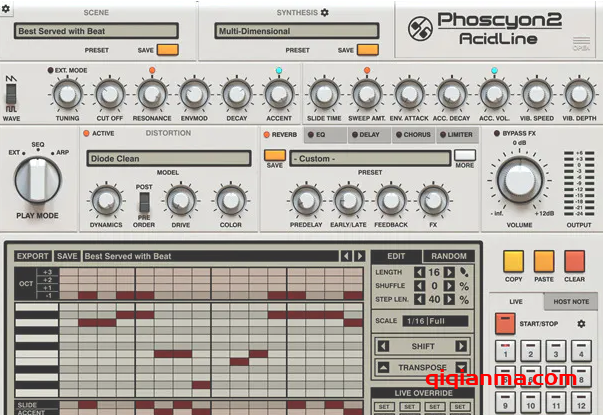
Task: Open the distortion model 'Diode Clean' selector
Action: tap(168, 158)
